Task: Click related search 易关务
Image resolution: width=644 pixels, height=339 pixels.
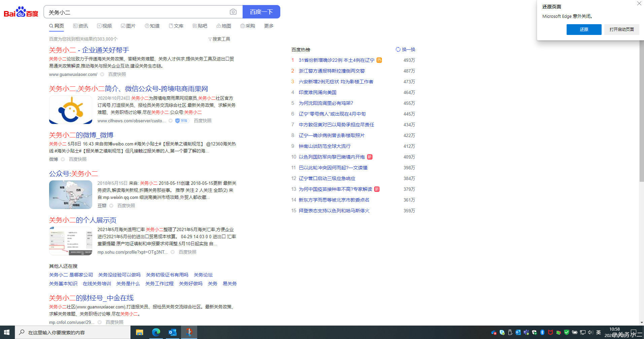Action: [230, 284]
